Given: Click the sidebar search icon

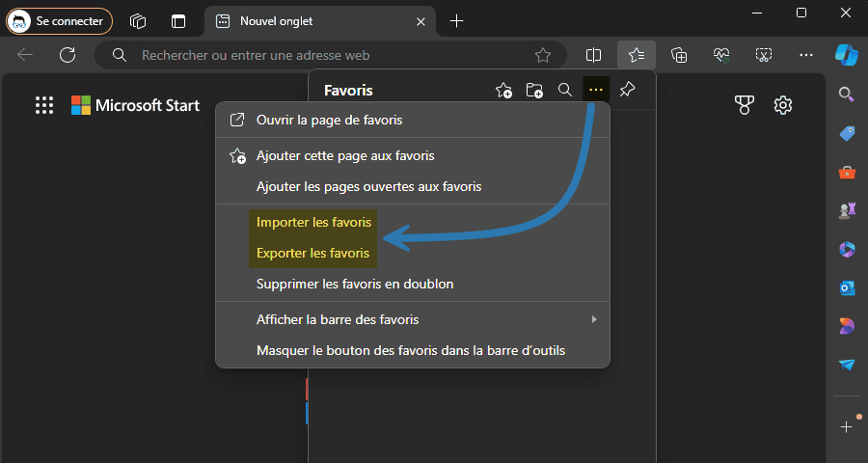Looking at the screenshot, I should coord(847,95).
